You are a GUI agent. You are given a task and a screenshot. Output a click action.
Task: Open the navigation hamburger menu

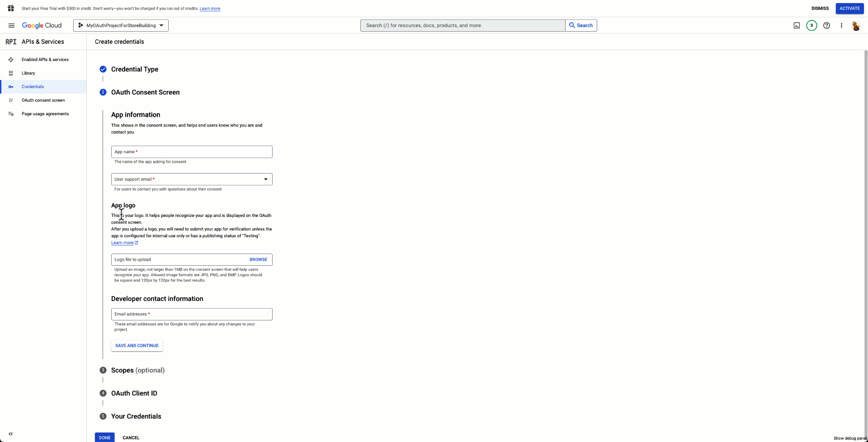(11, 25)
